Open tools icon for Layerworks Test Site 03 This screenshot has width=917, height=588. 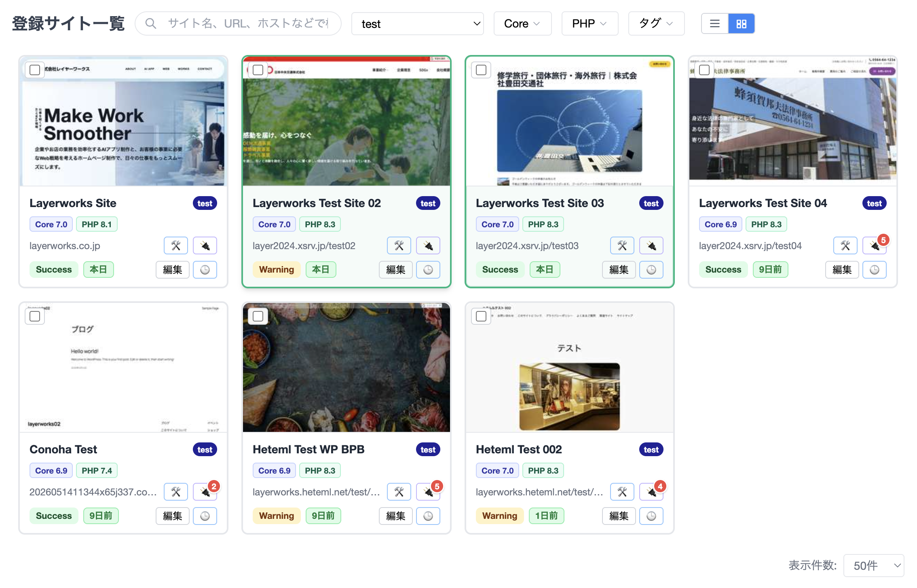(x=622, y=245)
